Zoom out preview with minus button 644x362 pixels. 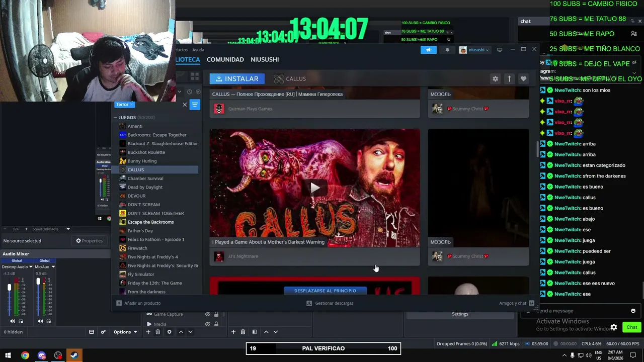tap(4, 229)
